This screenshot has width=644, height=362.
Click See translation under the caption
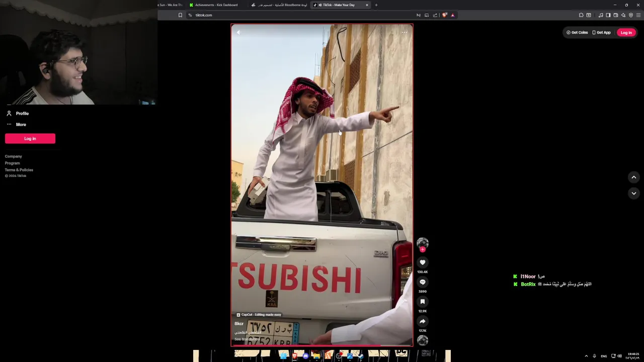(247, 339)
